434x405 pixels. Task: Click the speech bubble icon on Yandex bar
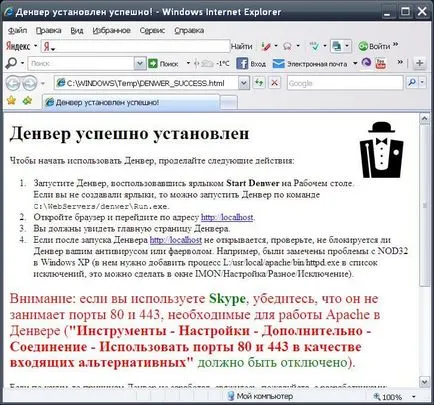click(287, 46)
